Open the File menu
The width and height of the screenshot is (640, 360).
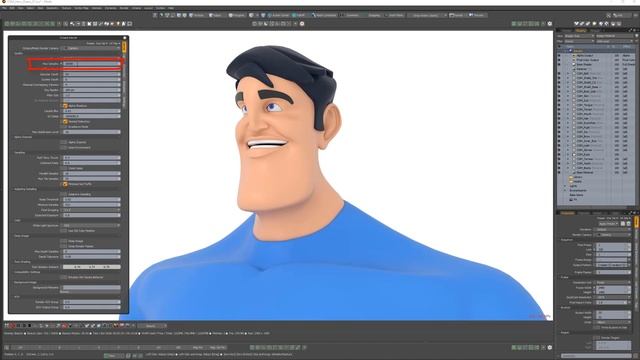click(4, 8)
